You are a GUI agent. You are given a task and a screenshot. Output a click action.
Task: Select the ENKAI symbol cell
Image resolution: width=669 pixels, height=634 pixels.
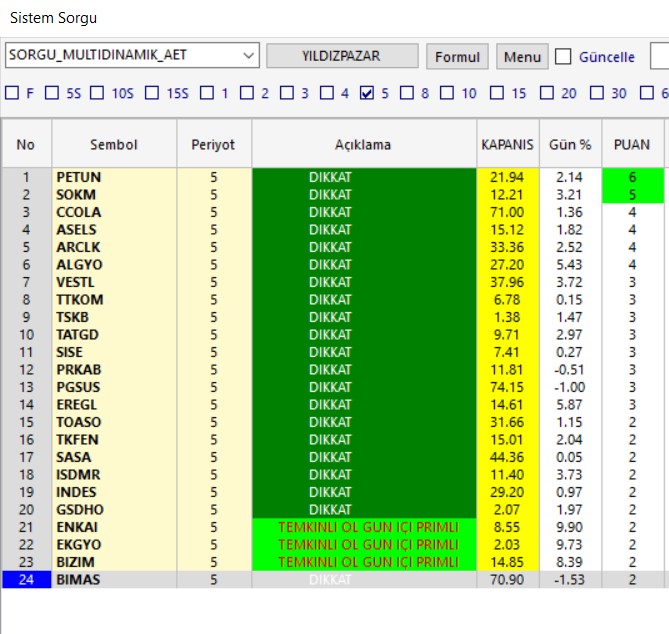pyautogui.click(x=114, y=527)
